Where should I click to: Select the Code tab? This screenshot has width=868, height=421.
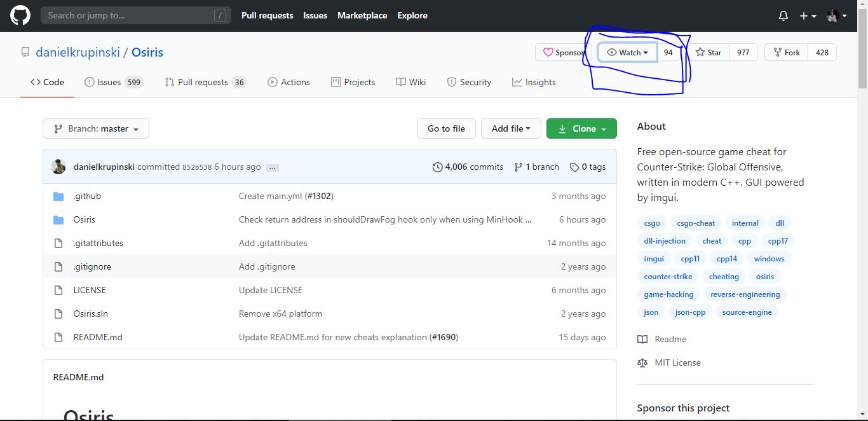(47, 82)
